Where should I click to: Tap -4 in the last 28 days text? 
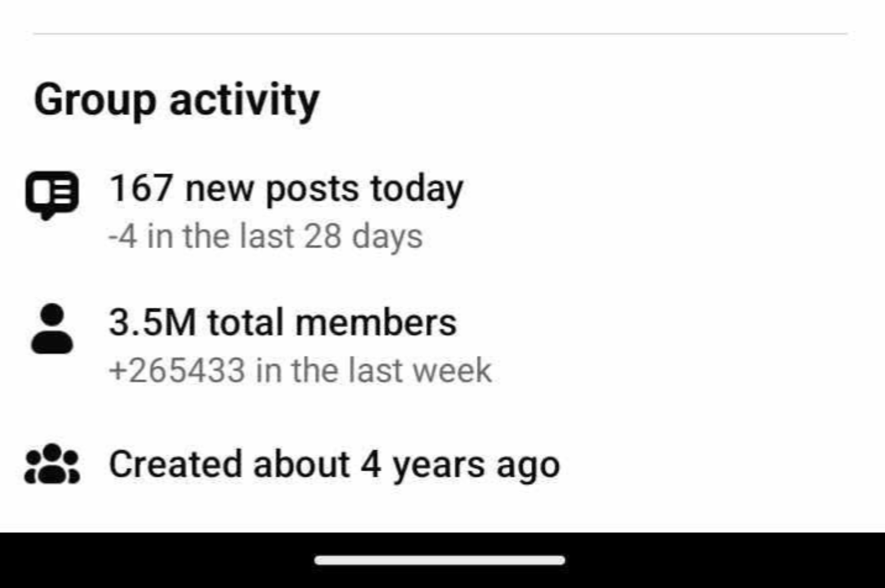[265, 236]
